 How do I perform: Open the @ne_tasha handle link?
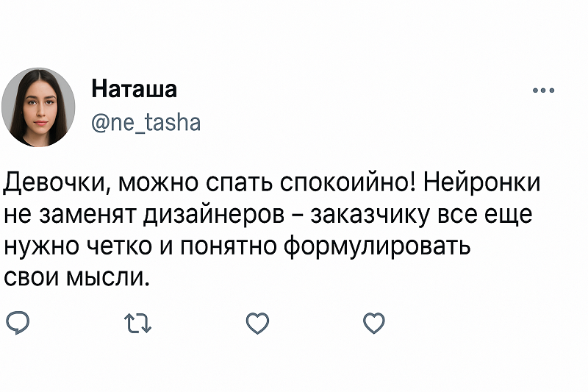(146, 122)
